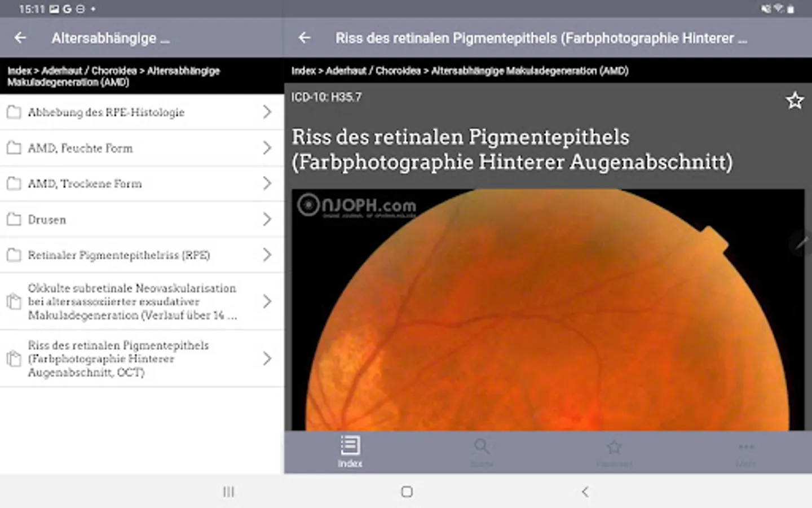Viewport: 812px width, 508px height.
Task: Open the Drusen folder
Action: [x=142, y=219]
